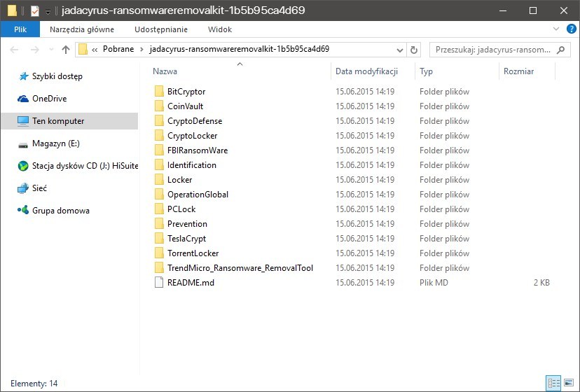Select the TrendMicro_Ransomware_RemovalTool folder icon
The image size is (580, 392).
pos(159,267)
